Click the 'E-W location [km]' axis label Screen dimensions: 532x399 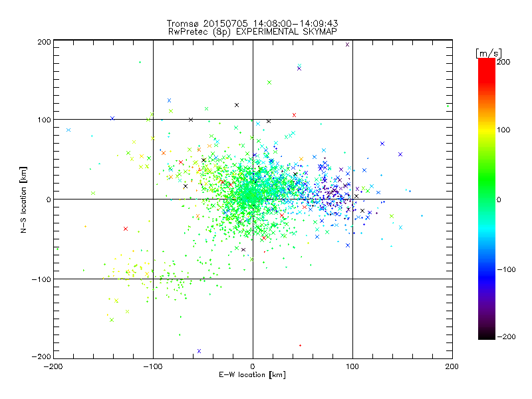tap(252, 375)
